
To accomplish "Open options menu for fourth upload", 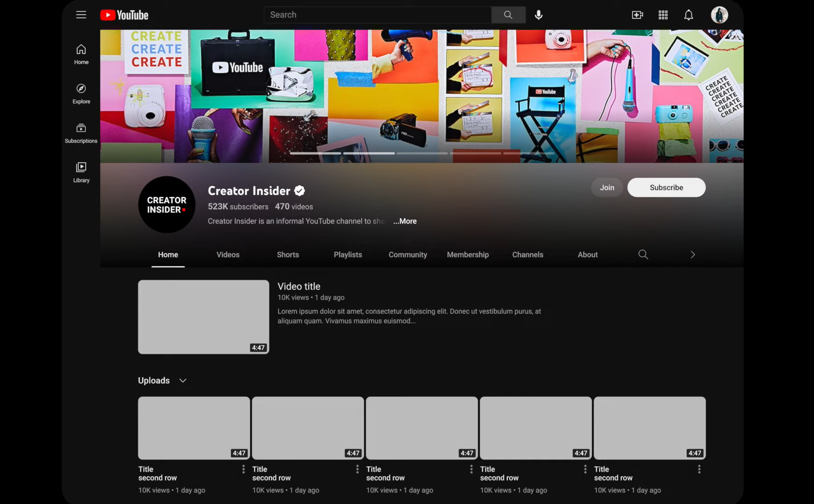I will (x=585, y=469).
